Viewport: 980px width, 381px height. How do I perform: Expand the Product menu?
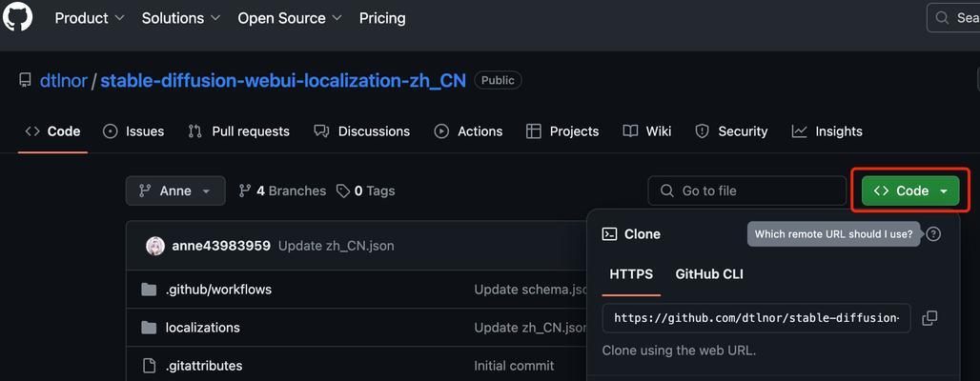(90, 19)
